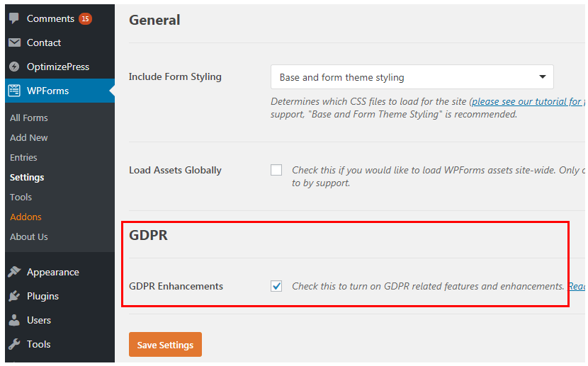Viewport: 588px width, 366px height.
Task: Uncheck the GDPR Enhancements checkbox
Action: pyautogui.click(x=276, y=286)
